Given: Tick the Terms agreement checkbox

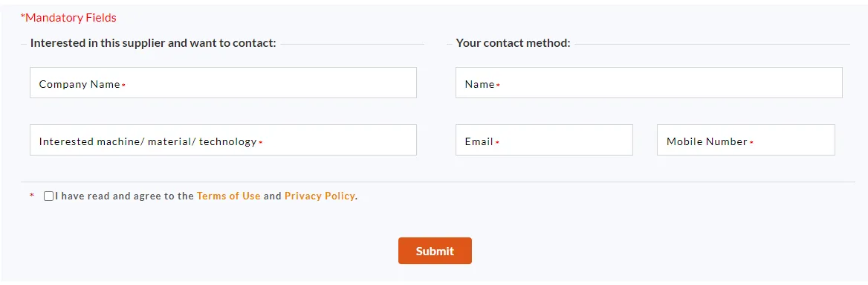Looking at the screenshot, I should click(49, 196).
